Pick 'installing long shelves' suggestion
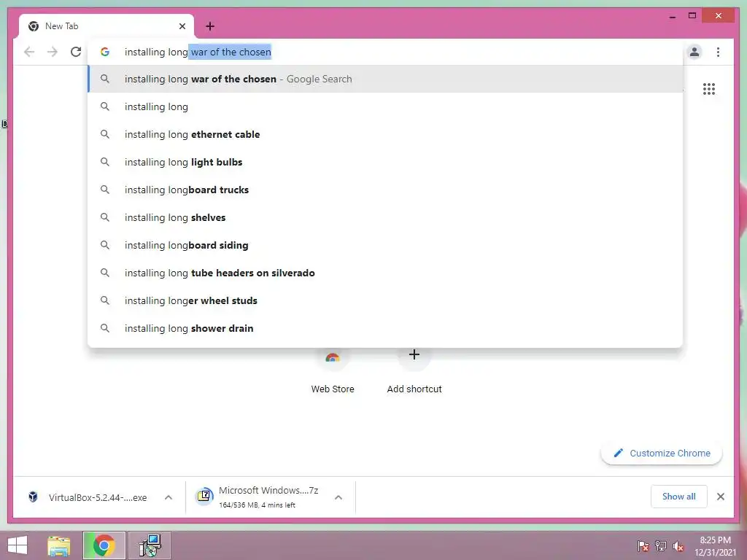747x560 pixels. 385,217
